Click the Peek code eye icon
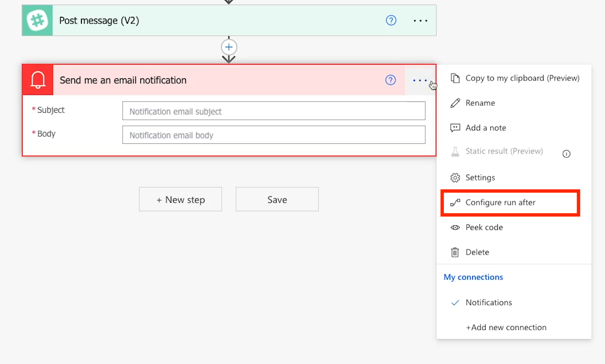 click(455, 227)
